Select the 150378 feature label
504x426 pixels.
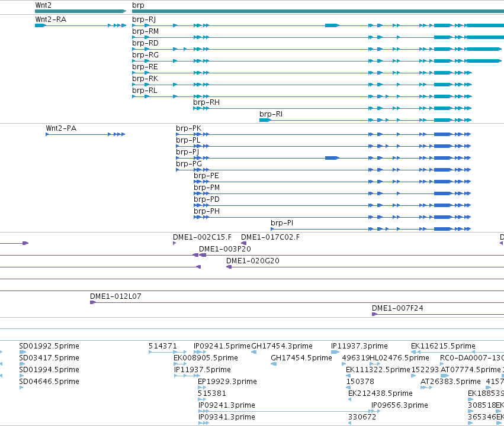point(360,382)
